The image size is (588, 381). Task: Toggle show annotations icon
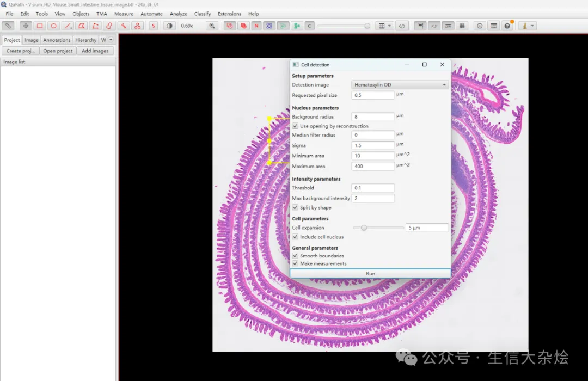click(x=229, y=26)
